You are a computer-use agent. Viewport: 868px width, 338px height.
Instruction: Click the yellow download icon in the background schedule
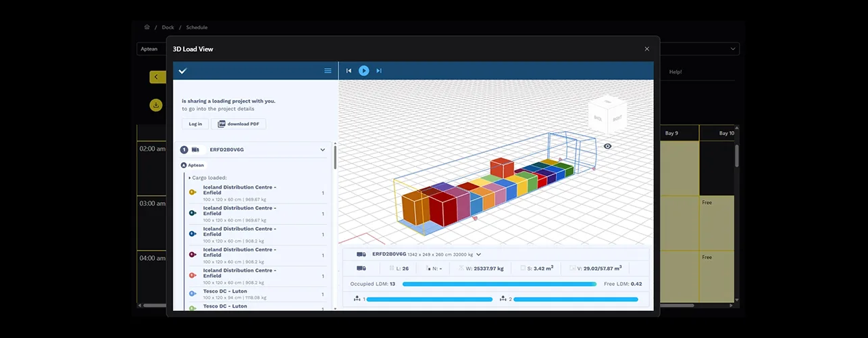(156, 105)
